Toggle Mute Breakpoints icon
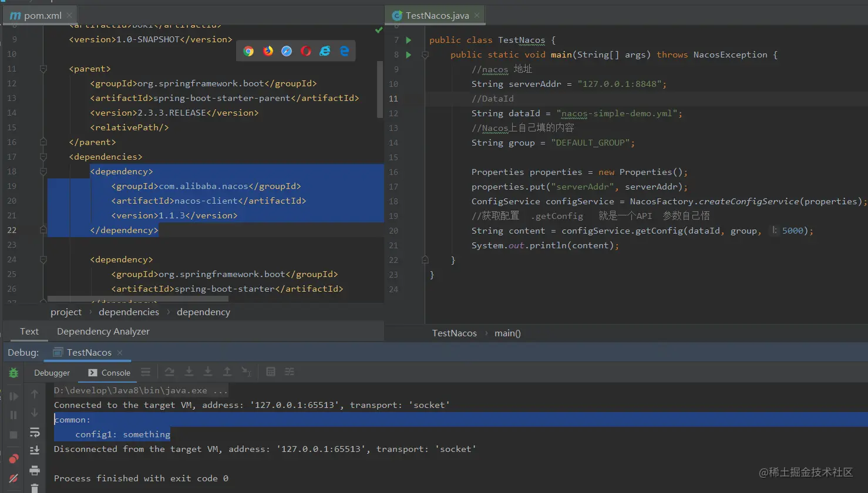The image size is (868, 493). point(14,478)
